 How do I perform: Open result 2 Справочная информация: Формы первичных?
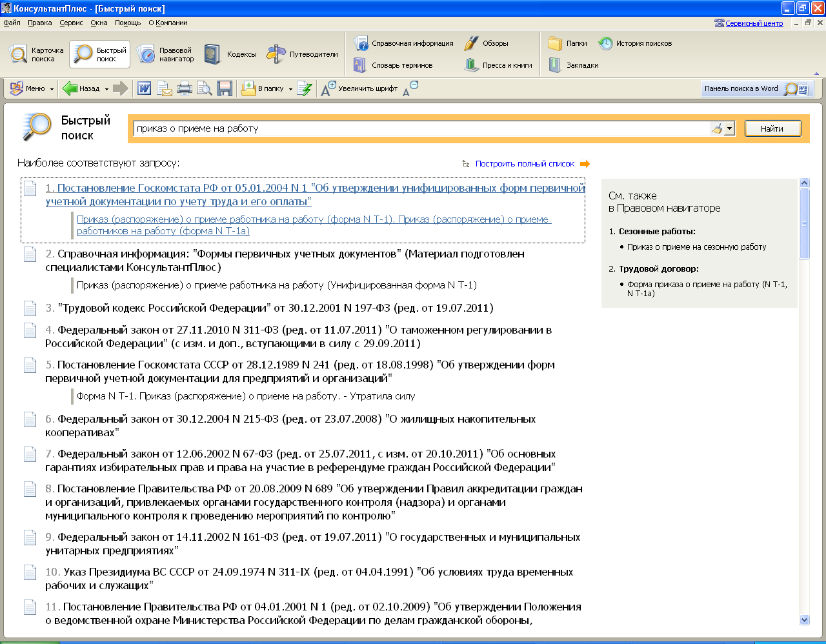click(x=285, y=261)
